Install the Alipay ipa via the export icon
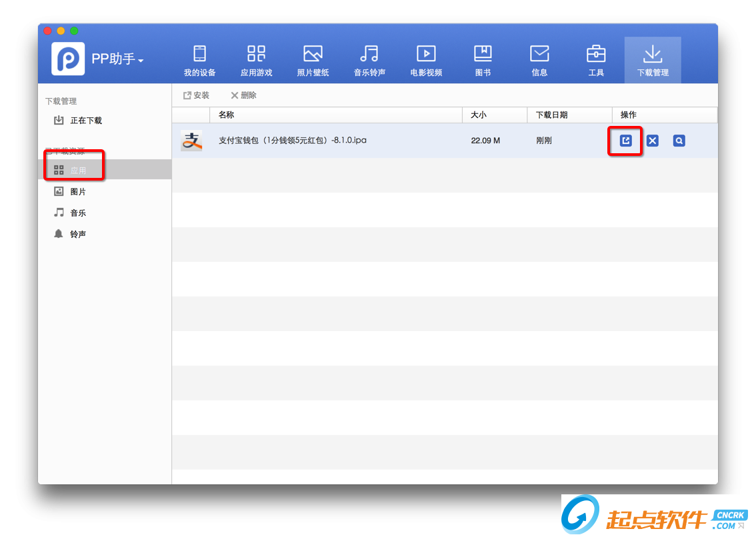Screen dimensions: 756x537 625,141
